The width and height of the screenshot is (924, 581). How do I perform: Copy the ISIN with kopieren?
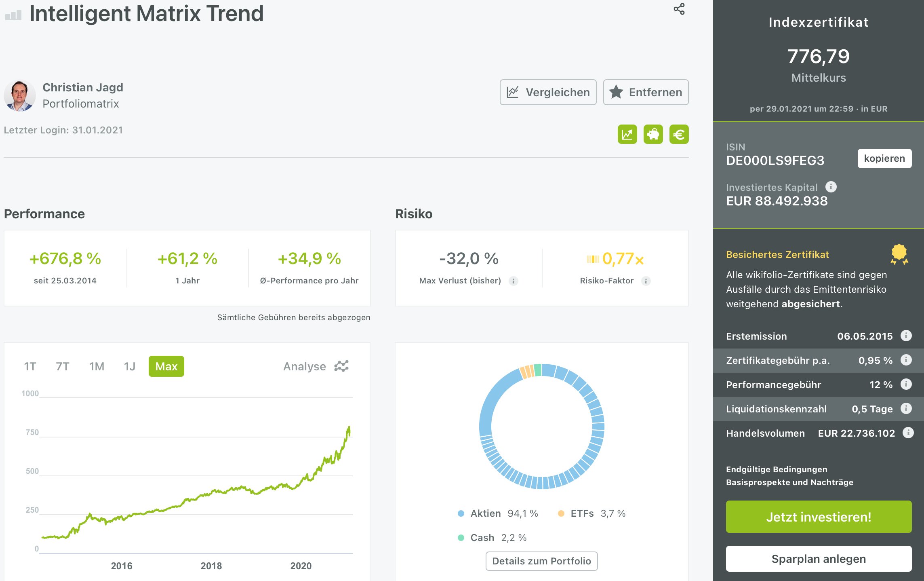pyautogui.click(x=884, y=158)
